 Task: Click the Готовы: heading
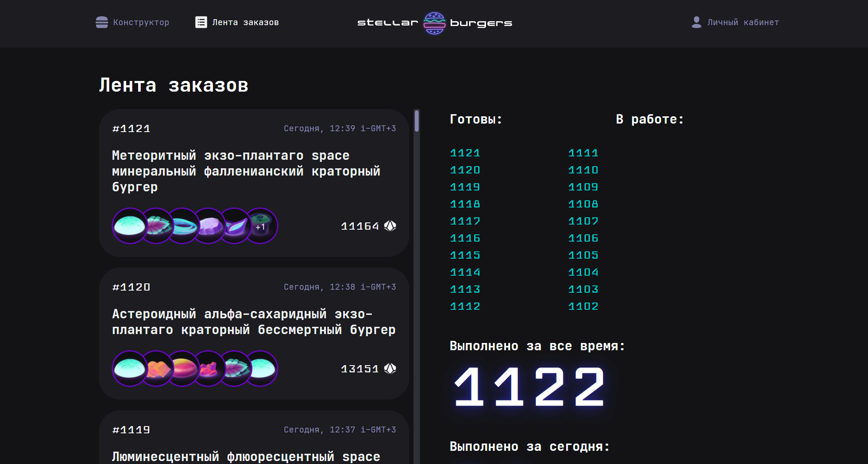pos(476,119)
